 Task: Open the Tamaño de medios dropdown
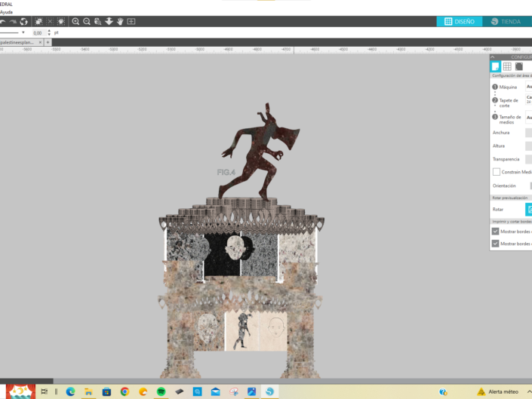point(529,118)
